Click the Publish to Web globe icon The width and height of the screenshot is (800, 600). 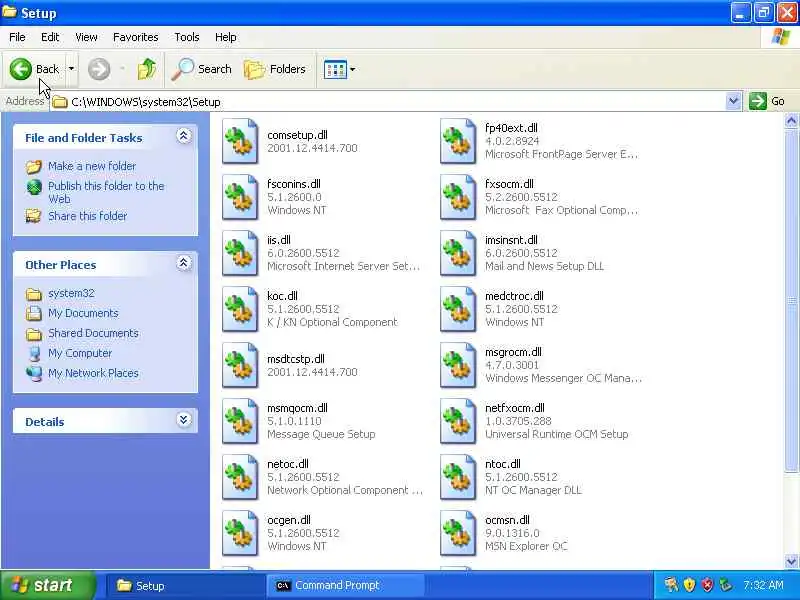(x=34, y=187)
